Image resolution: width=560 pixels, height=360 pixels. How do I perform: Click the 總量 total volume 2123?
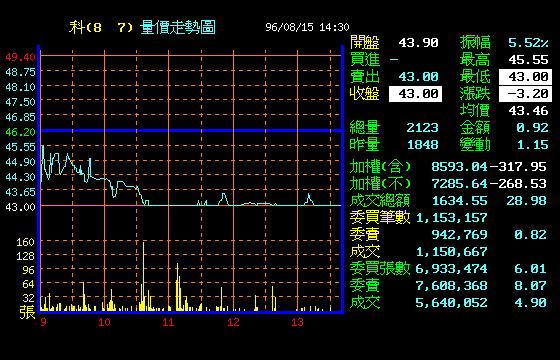422,128
